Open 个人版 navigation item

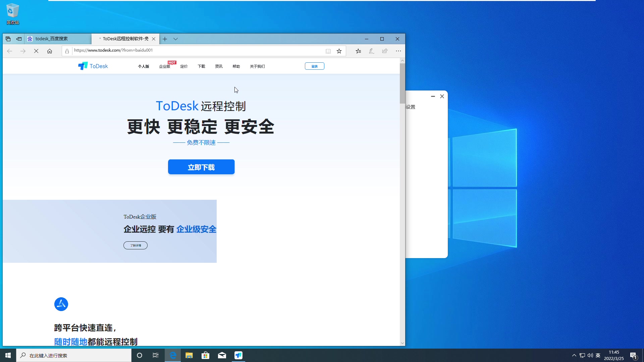pos(144,66)
